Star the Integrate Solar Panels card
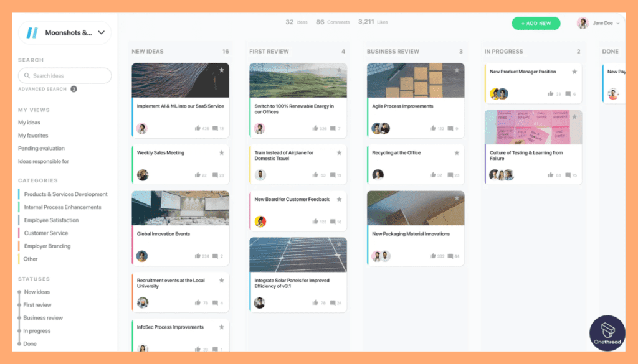 point(340,244)
